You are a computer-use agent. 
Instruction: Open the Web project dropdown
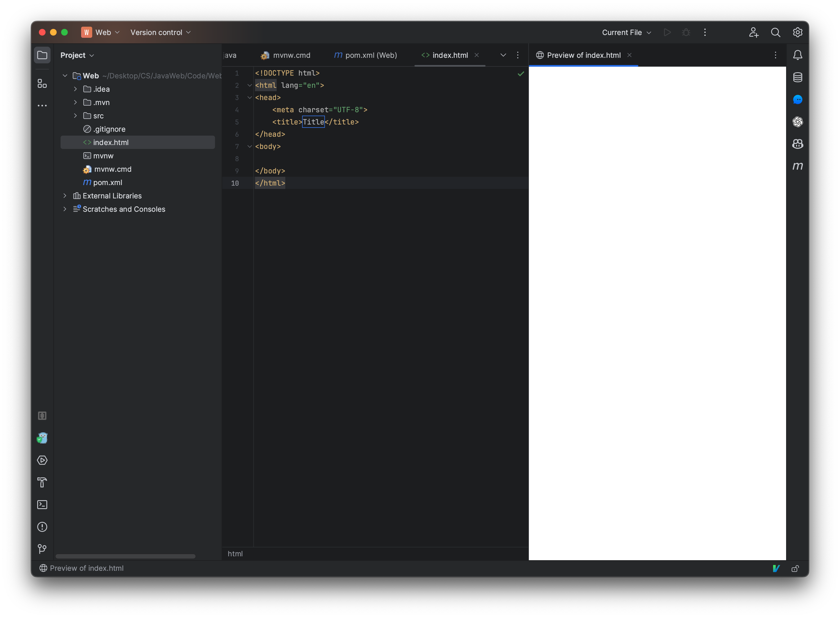pyautogui.click(x=100, y=33)
